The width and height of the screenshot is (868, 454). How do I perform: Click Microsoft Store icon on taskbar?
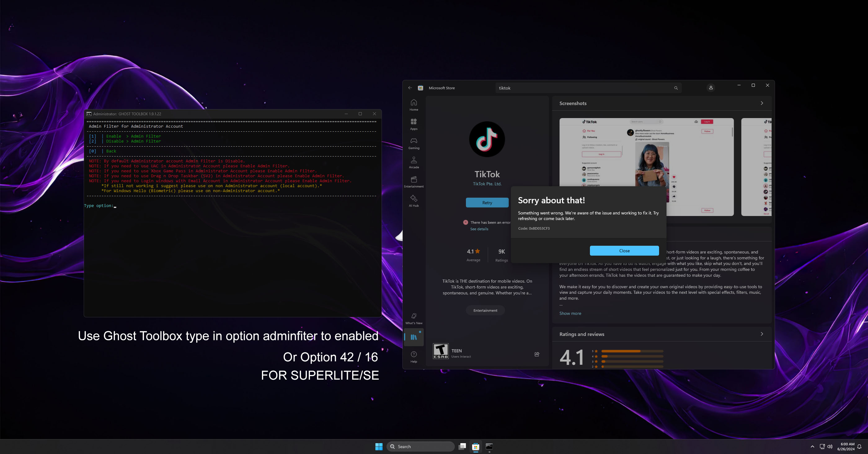pyautogui.click(x=476, y=446)
